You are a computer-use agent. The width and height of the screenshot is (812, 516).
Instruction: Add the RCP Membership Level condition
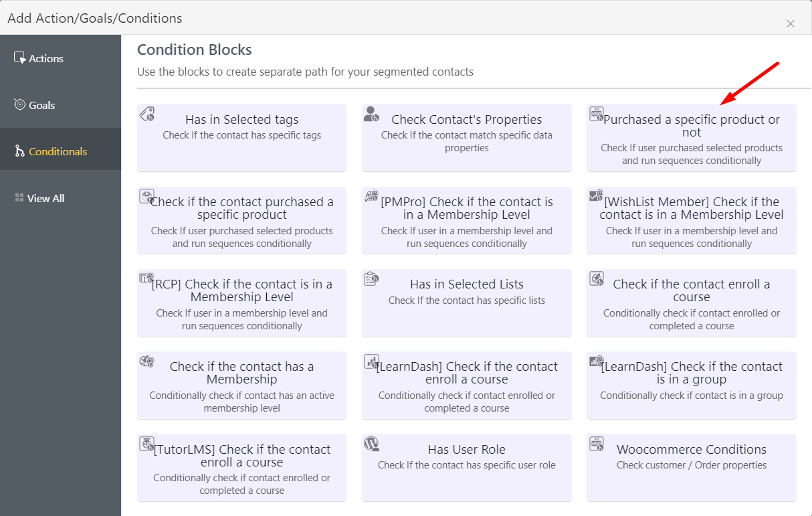click(x=241, y=303)
